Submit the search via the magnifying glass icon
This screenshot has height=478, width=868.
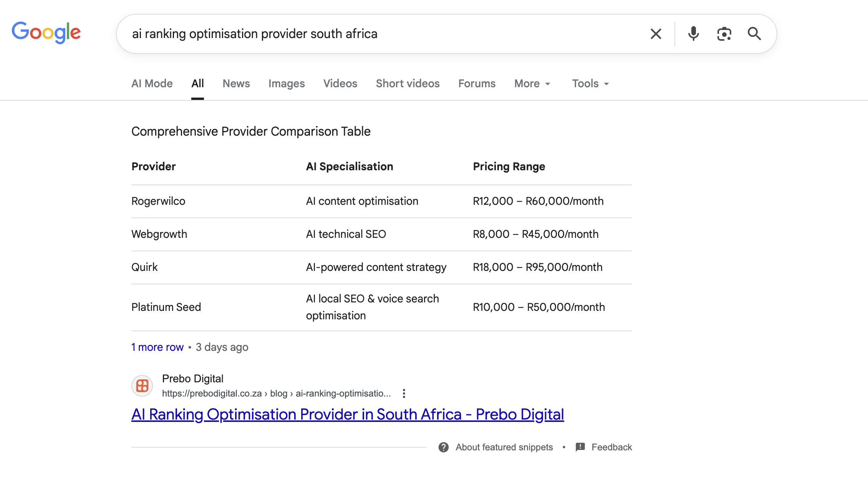754,34
